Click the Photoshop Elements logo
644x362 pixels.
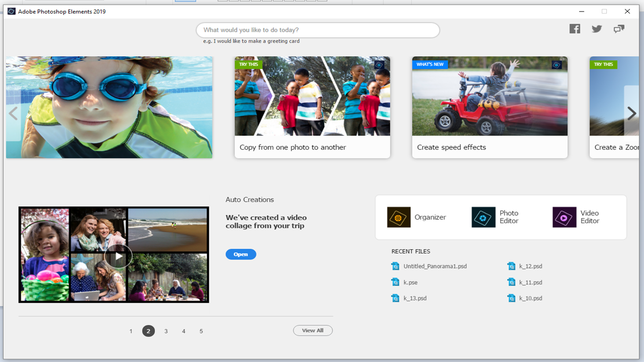[11, 11]
